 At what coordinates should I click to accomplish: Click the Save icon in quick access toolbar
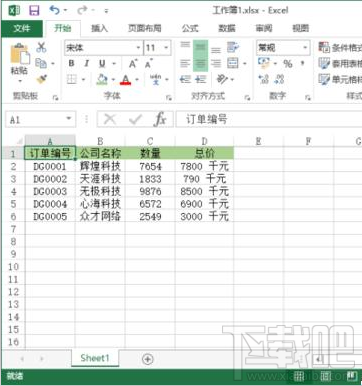coord(34,10)
